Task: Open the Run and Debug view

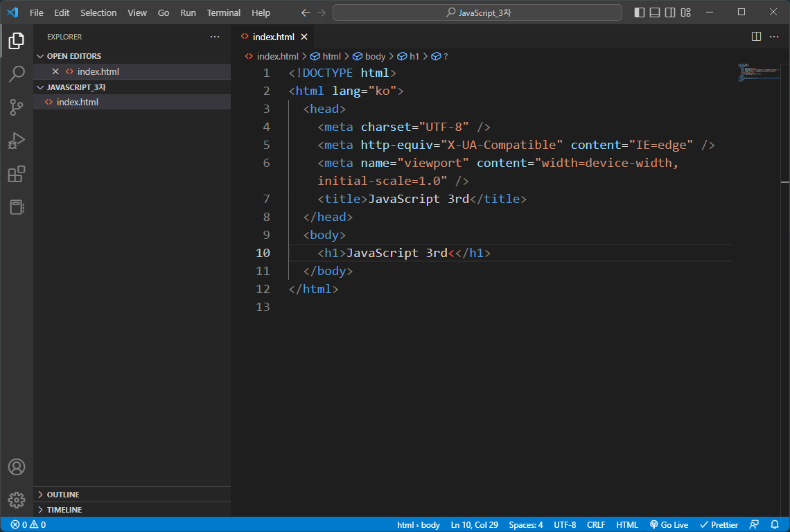Action: point(17,141)
